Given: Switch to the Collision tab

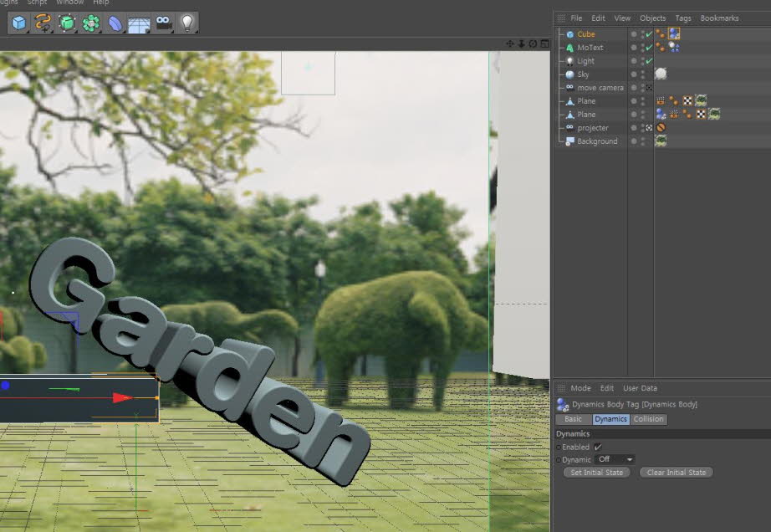Looking at the screenshot, I should click(648, 419).
